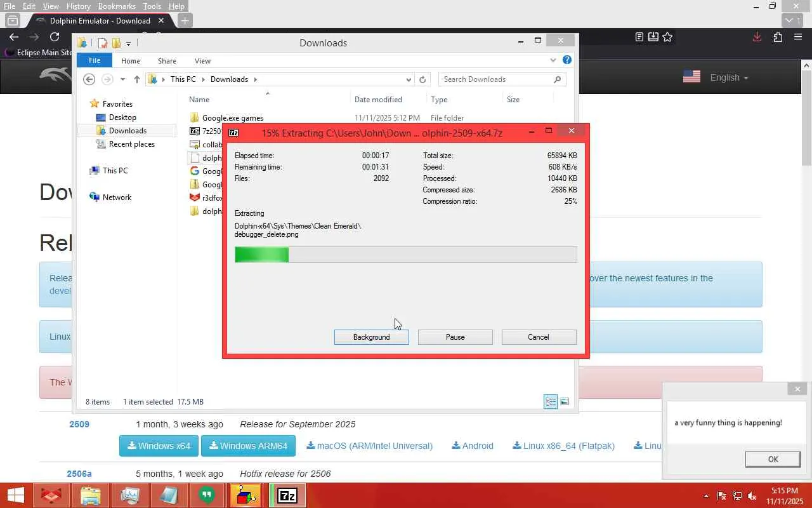Open the browser extensions puzzle icon
Viewport: 812px width, 508px height.
(x=778, y=37)
